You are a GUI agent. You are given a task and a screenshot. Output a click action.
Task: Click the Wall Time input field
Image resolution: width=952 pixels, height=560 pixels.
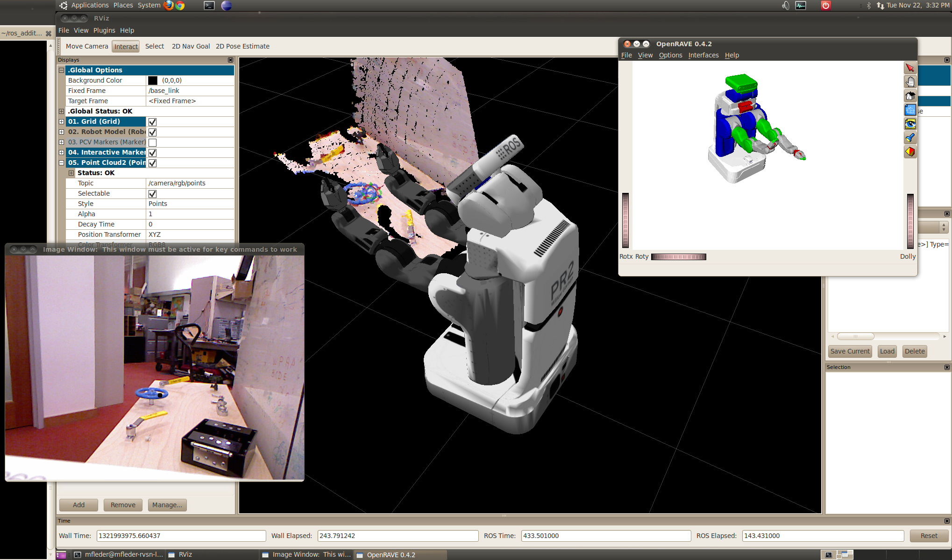181,536
